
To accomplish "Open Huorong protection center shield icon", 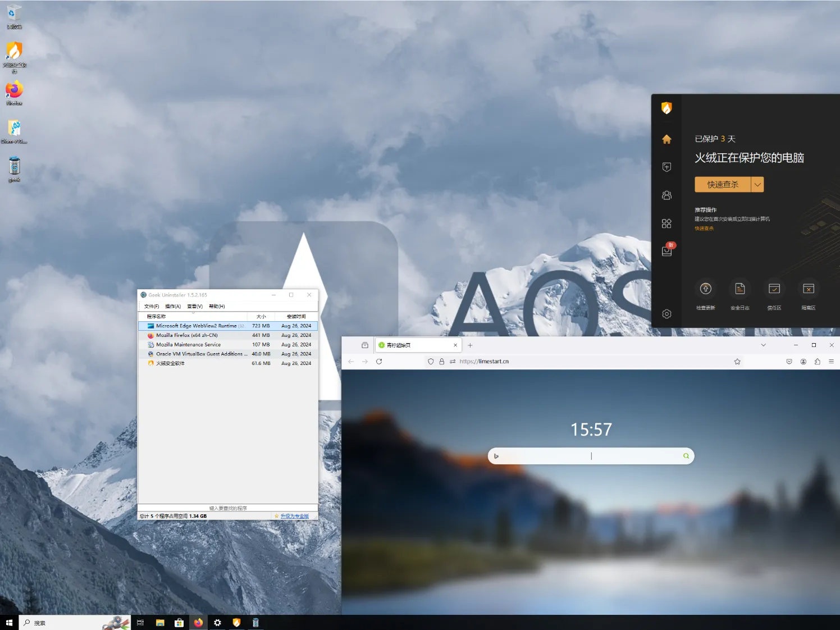I will (666, 167).
